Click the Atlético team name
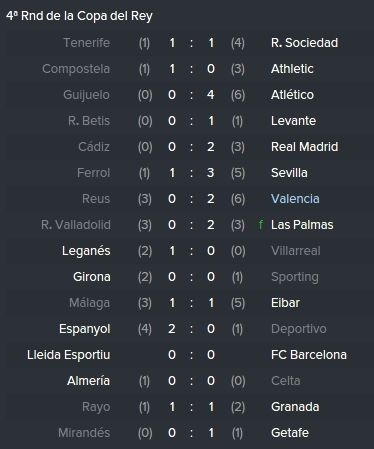The image size is (374, 449). pos(292,95)
